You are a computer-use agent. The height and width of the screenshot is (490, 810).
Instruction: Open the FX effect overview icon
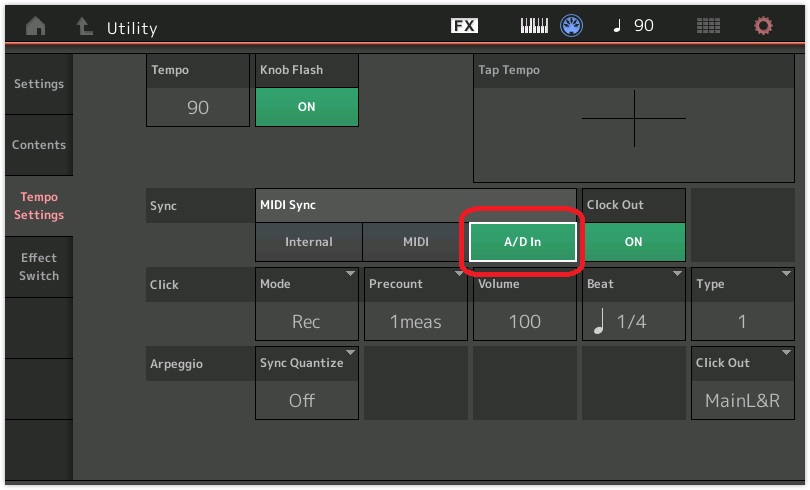click(464, 26)
